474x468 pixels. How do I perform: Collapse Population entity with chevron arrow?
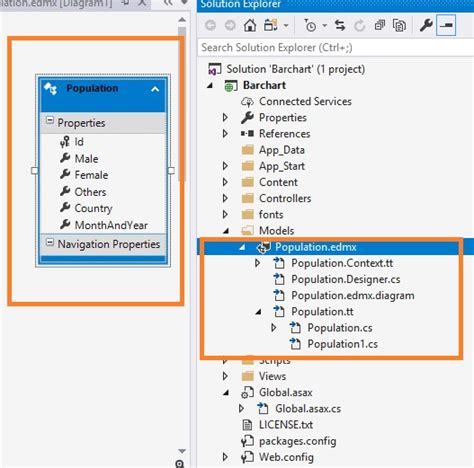coord(155,89)
